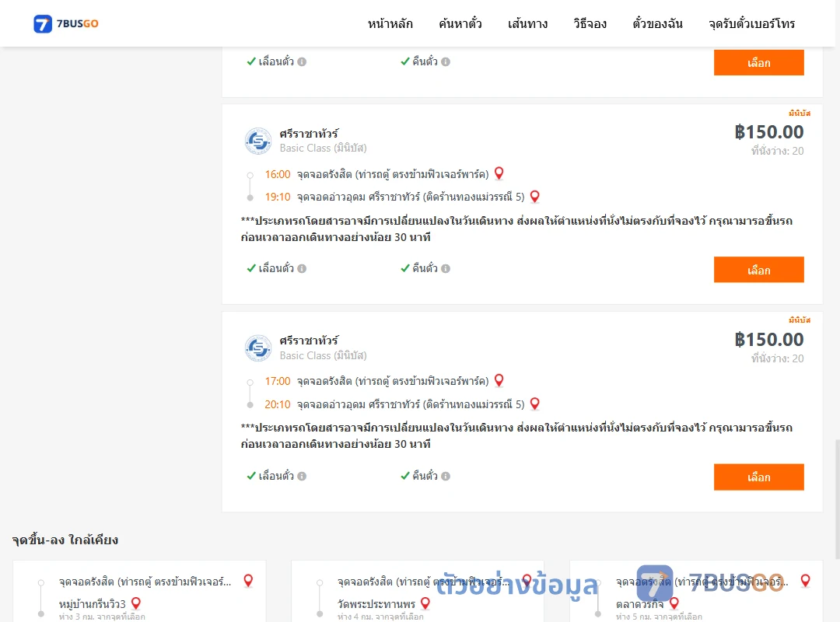Go to the เส้นทาง menu item
This screenshot has height=622, width=840.
pyautogui.click(x=527, y=23)
